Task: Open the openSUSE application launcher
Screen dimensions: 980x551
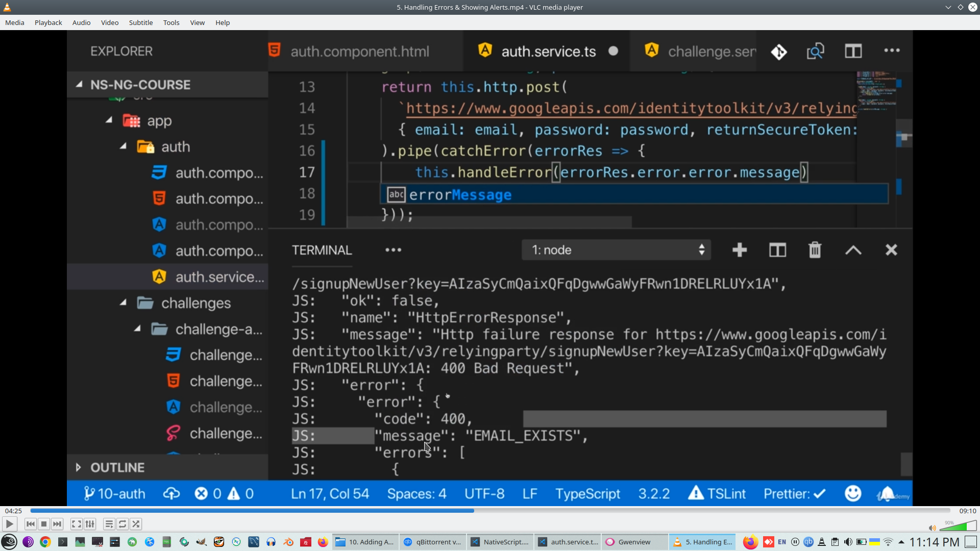Action: click(9, 542)
